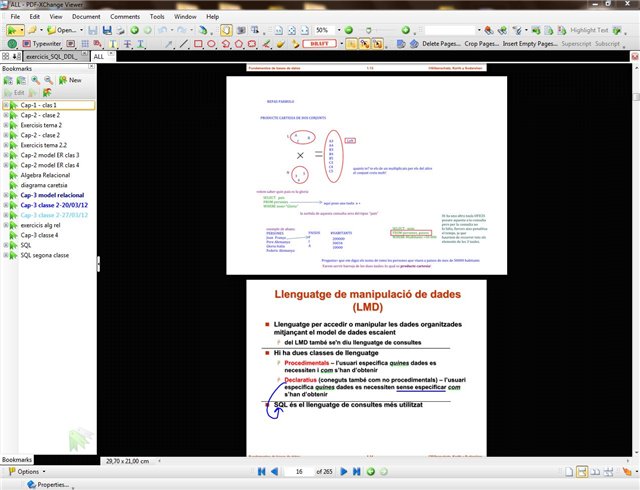The width and height of the screenshot is (640, 490).
Task: Open the File menu
Action: pyautogui.click(x=15, y=17)
